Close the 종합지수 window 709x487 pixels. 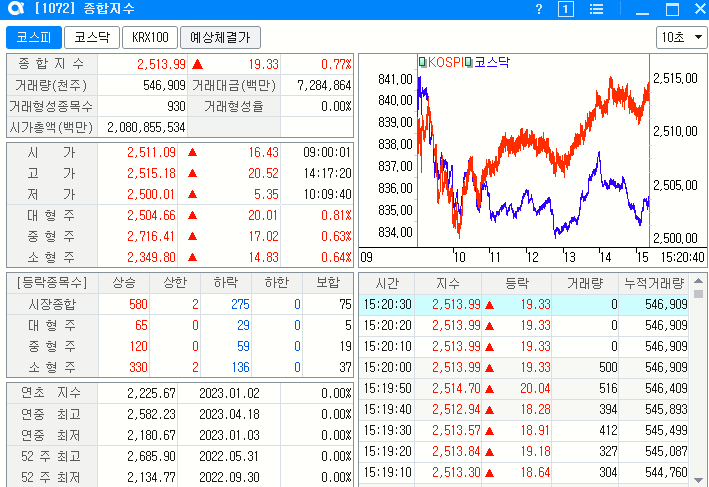tap(700, 9)
